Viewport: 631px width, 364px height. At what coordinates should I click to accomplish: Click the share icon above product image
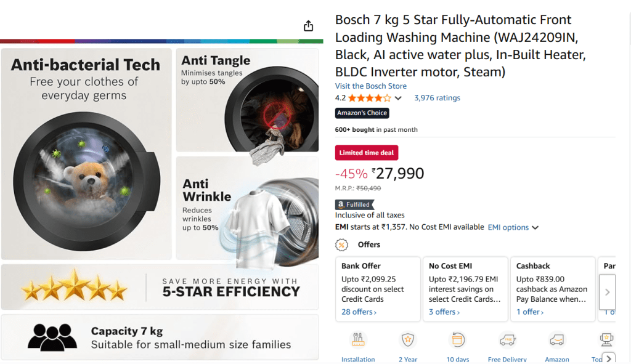309,26
